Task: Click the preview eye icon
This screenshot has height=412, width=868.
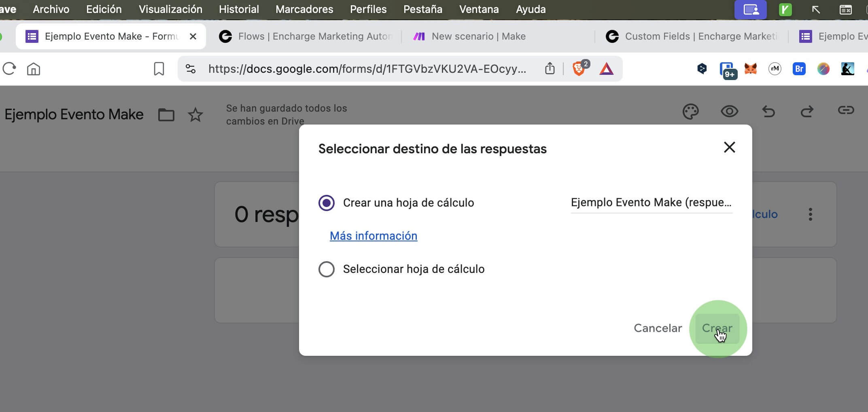Action: (x=729, y=111)
